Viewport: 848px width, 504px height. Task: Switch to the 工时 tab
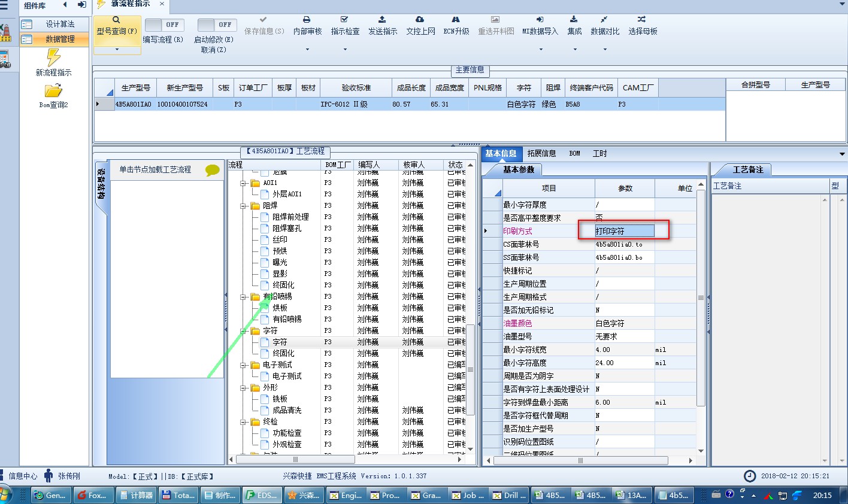599,153
